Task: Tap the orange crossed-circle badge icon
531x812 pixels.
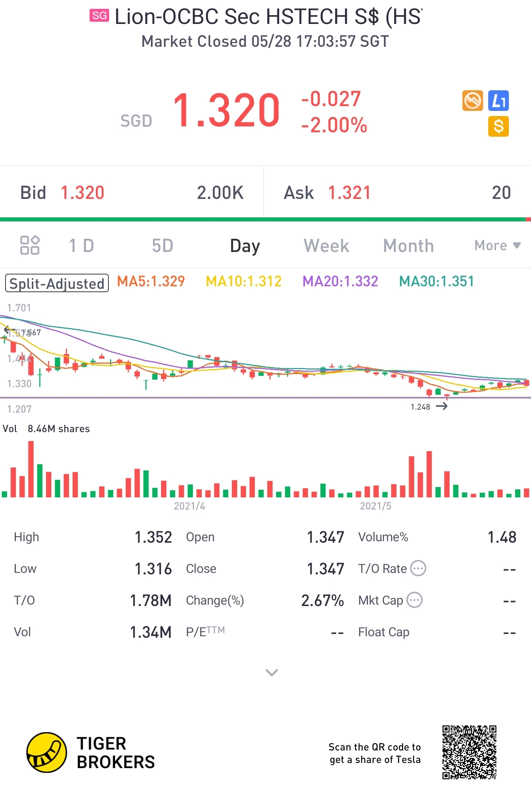Action: pyautogui.click(x=472, y=101)
